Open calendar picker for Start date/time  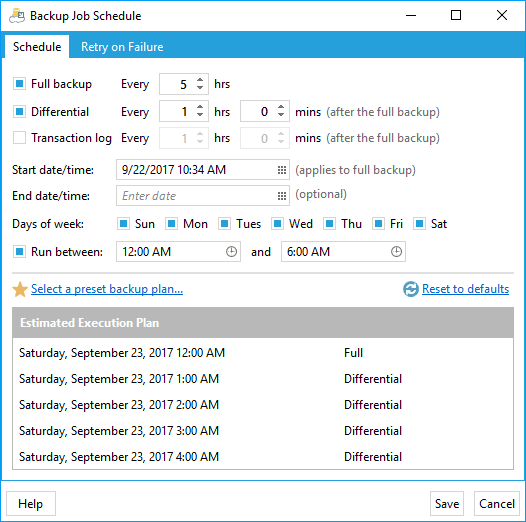(282, 170)
